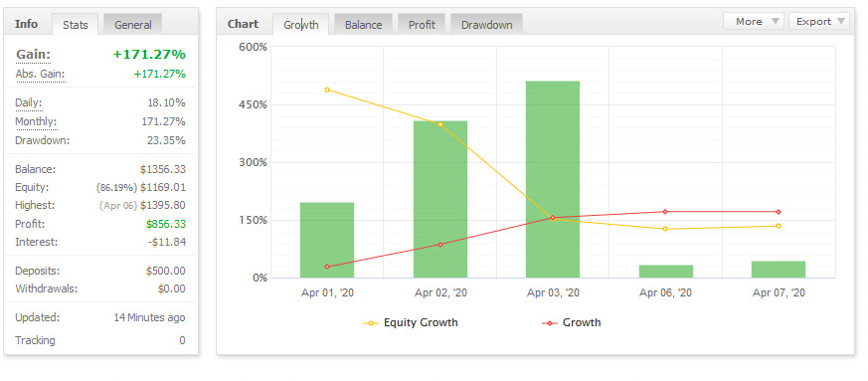Toggle Equity Growth series in legend
Image resolution: width=868 pixels, height=381 pixels.
411,322
